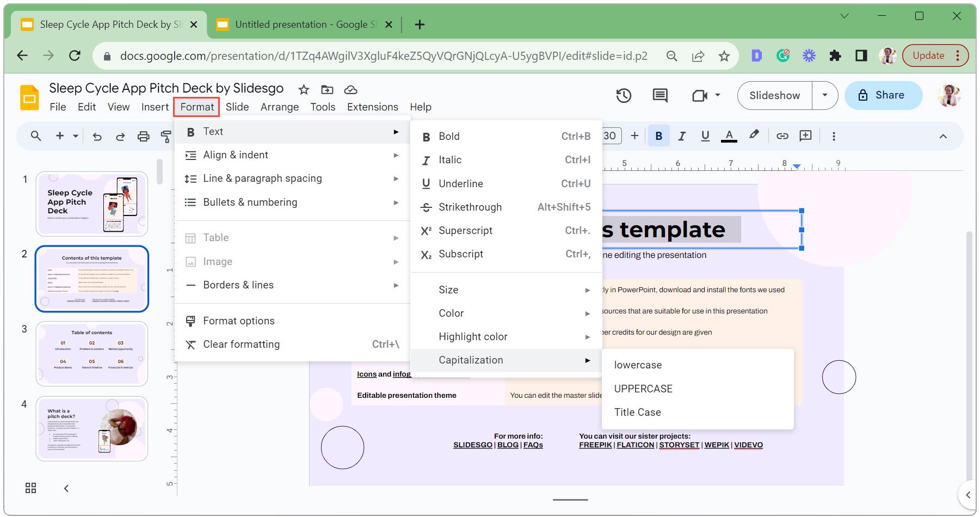Open the comments panel icon
The height and width of the screenshot is (517, 980).
point(660,96)
